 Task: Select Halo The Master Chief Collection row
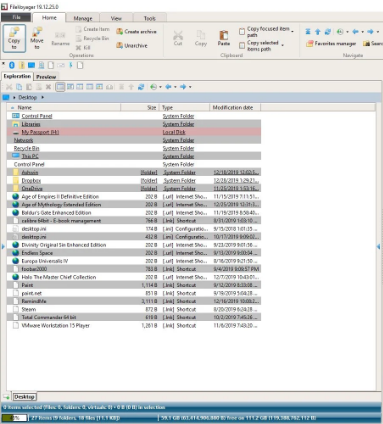134,277
